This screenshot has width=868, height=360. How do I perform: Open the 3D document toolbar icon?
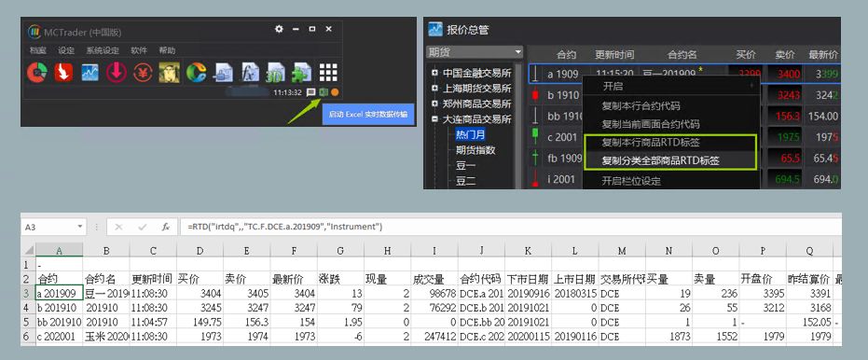point(276,73)
